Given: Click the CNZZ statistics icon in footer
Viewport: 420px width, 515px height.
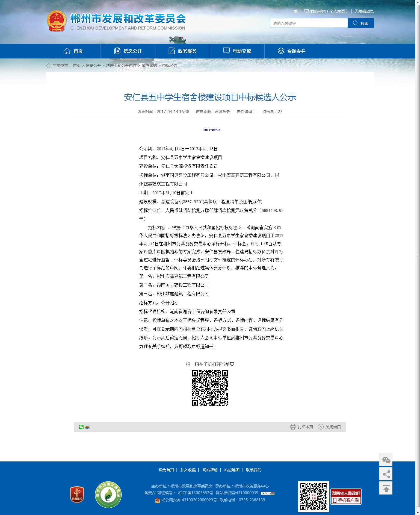Looking at the screenshot, I should [x=268, y=493].
